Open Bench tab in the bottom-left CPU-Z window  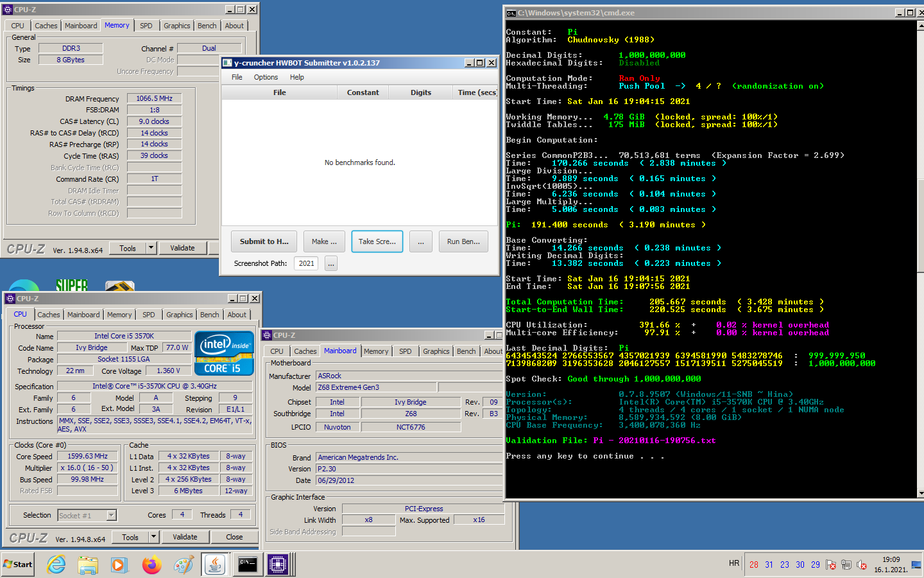tap(209, 315)
